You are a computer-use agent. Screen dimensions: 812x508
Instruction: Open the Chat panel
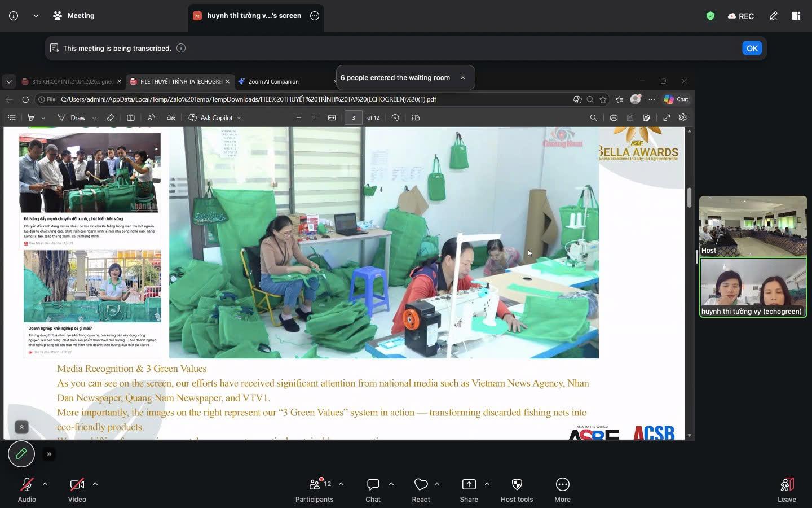click(373, 489)
